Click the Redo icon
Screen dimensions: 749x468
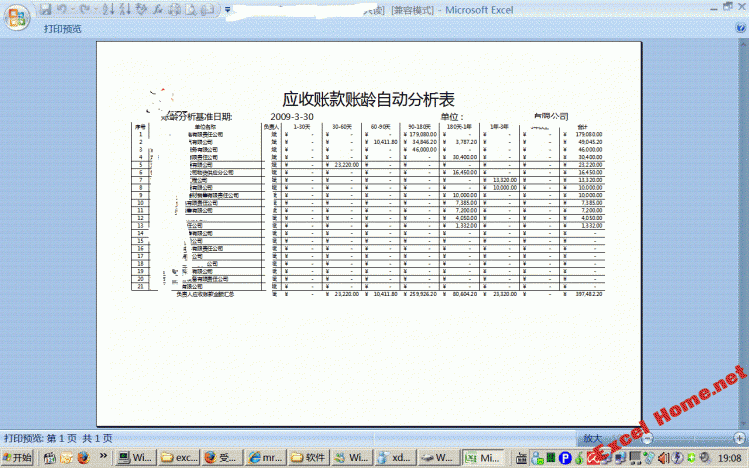point(85,10)
